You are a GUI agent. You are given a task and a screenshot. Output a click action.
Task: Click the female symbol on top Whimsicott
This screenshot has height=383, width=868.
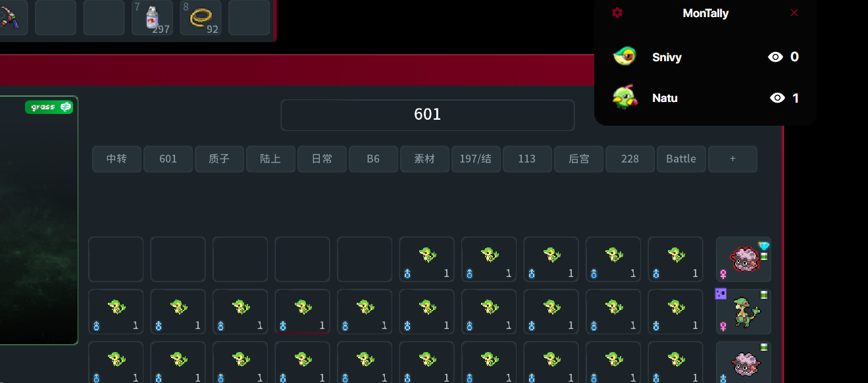pos(723,274)
